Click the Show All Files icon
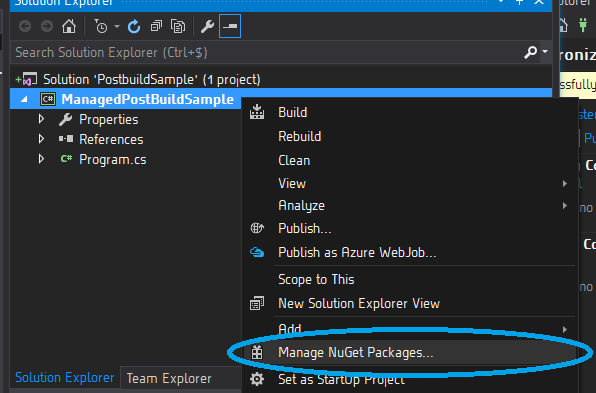The height and width of the screenshot is (393, 596). click(178, 27)
